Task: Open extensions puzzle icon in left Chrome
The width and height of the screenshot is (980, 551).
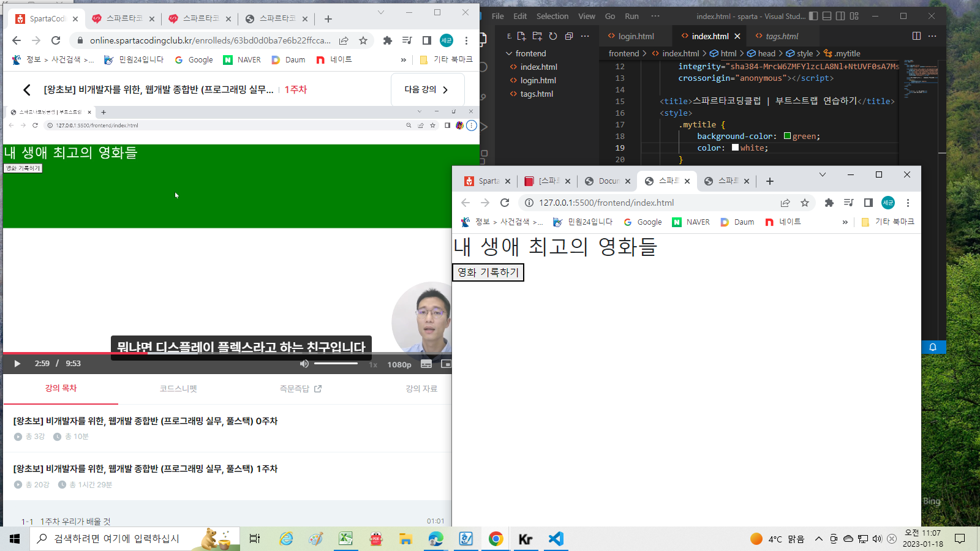Action: tap(387, 40)
